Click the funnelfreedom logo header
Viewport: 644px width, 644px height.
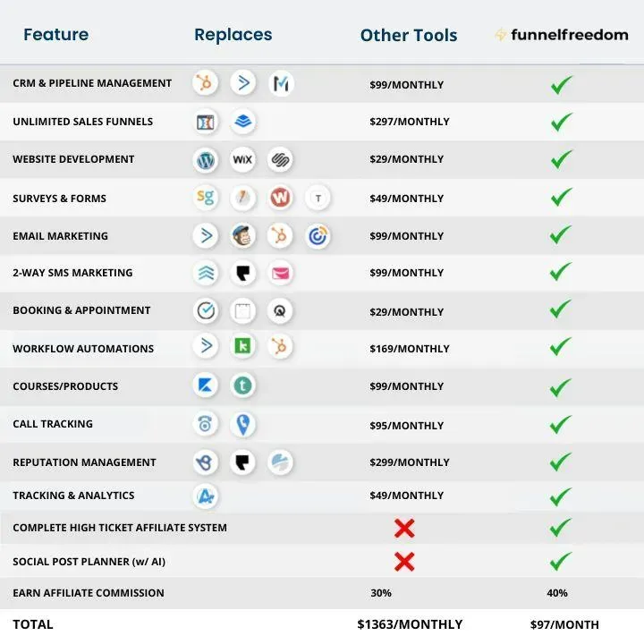click(x=562, y=35)
